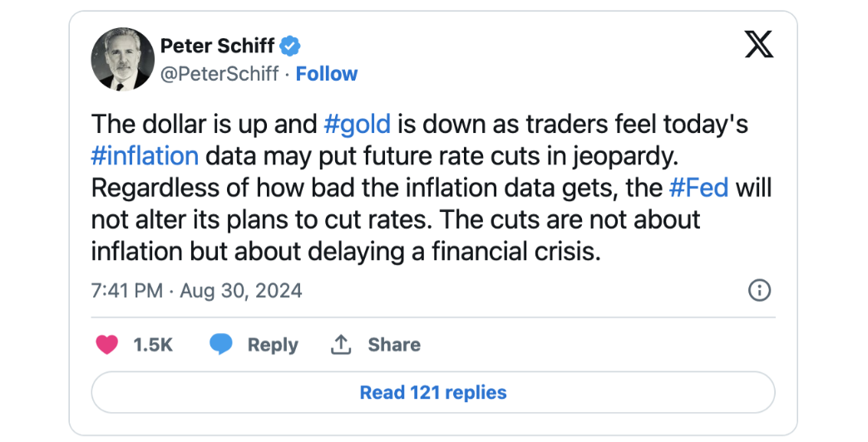This screenshot has width=868, height=442.
Task: Open the tweet timestamp Aug 30, 2024
Action: pos(241,291)
